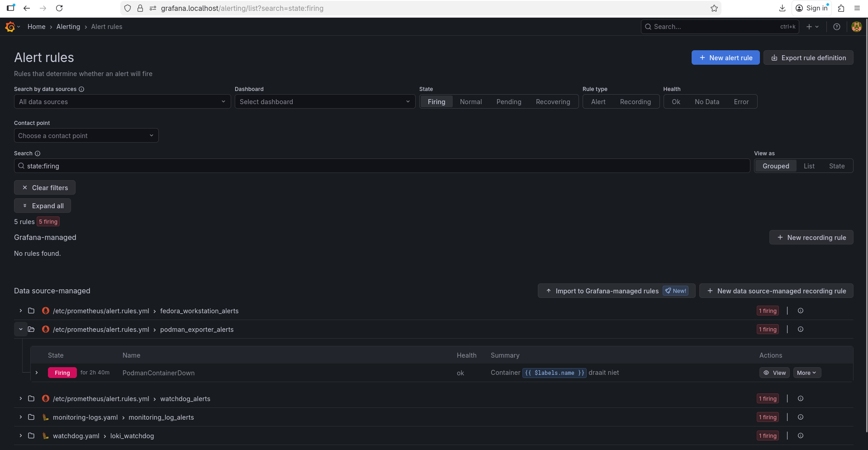Click Clear filters button

point(45,187)
